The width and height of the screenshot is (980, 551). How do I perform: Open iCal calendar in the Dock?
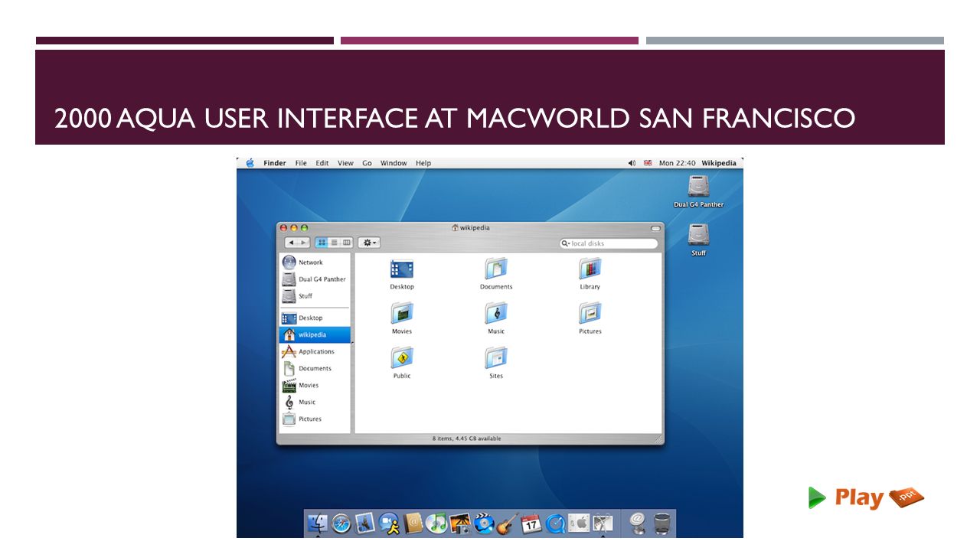(x=531, y=523)
